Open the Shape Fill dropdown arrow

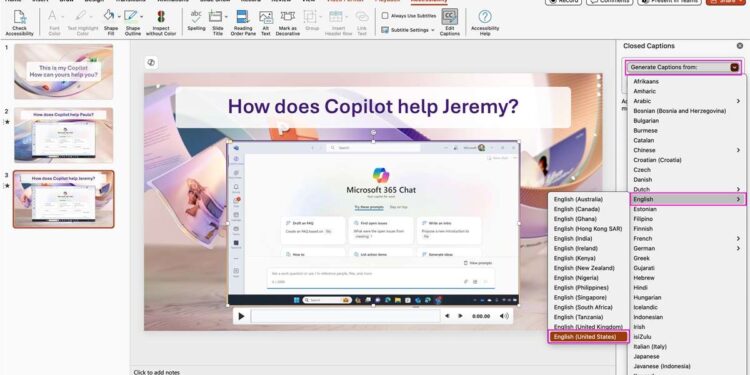(x=120, y=17)
